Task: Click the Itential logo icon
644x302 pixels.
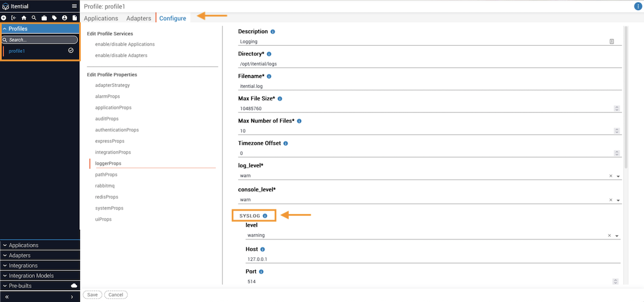Action: (x=5, y=7)
